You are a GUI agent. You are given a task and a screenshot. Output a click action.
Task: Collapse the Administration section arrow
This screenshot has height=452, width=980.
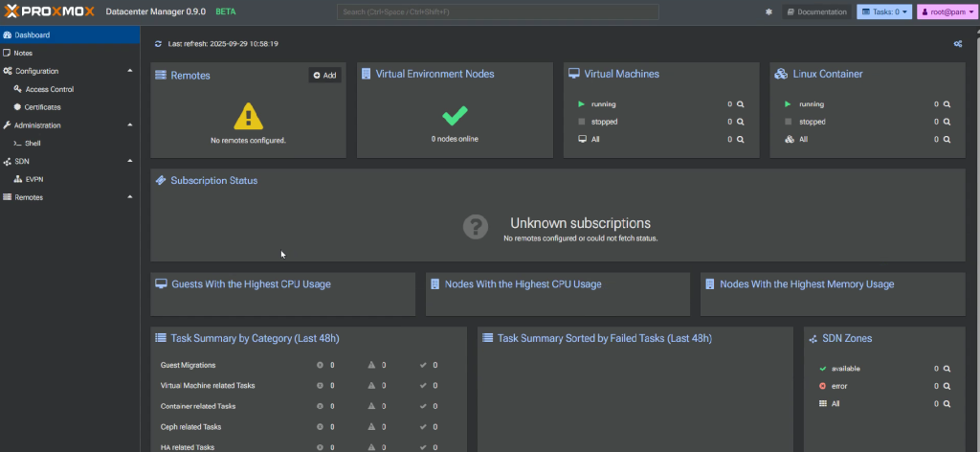click(130, 125)
